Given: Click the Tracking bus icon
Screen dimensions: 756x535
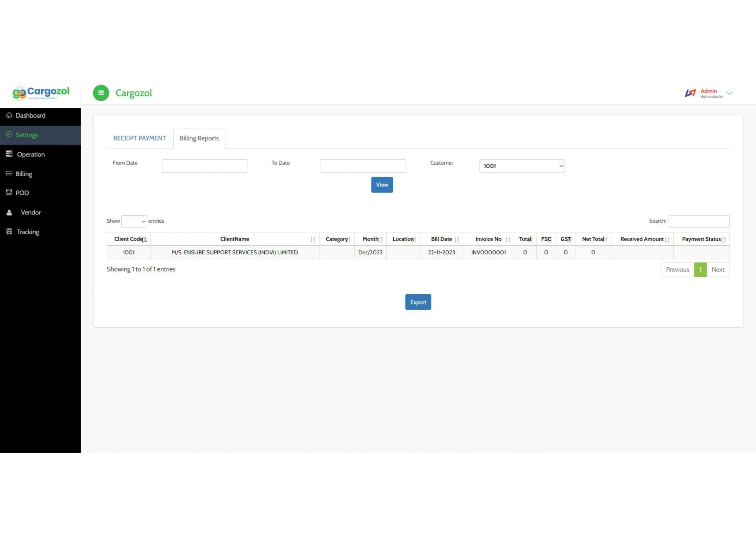Looking at the screenshot, I should [9, 232].
